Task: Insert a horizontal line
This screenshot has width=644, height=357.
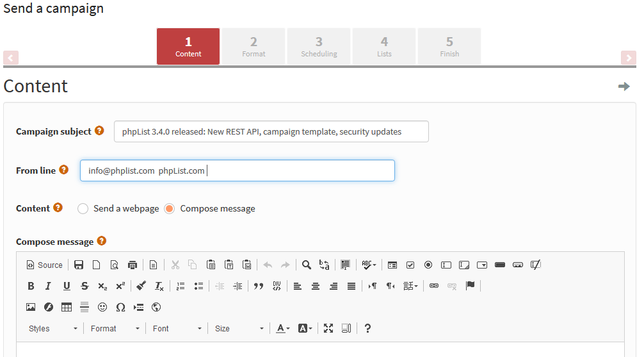Action: [x=85, y=307]
